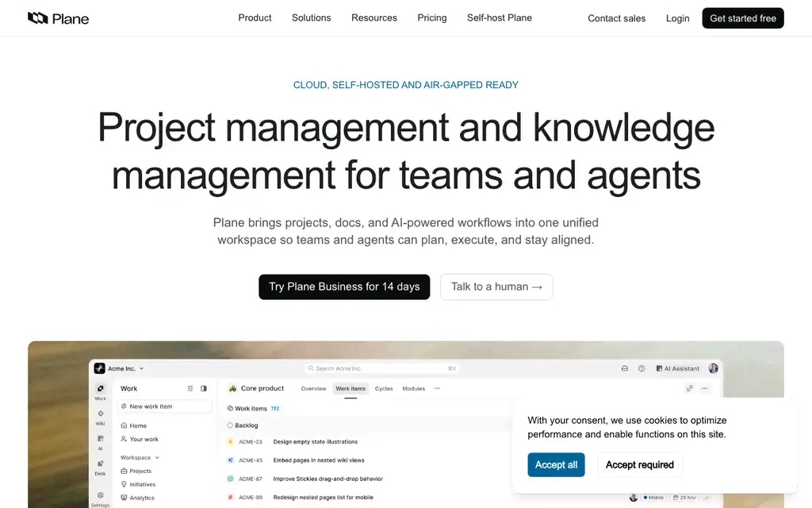Click the assignee avatar on ACME-89 row

tap(634, 498)
